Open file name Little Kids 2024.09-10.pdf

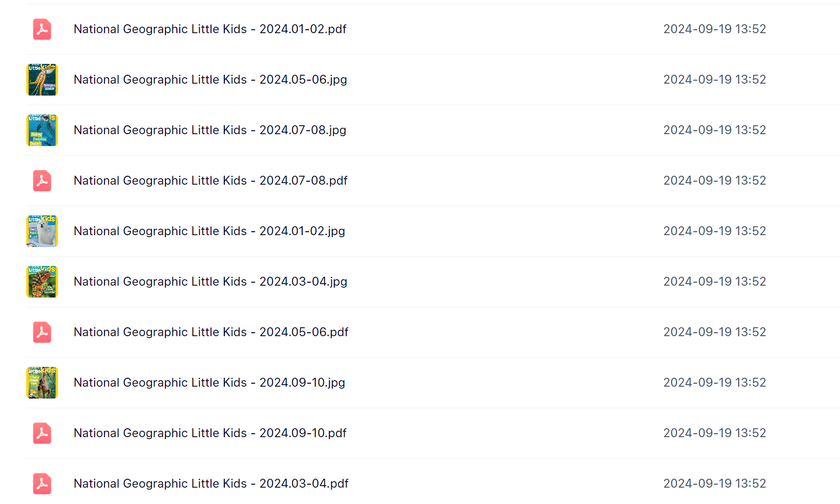tap(210, 433)
